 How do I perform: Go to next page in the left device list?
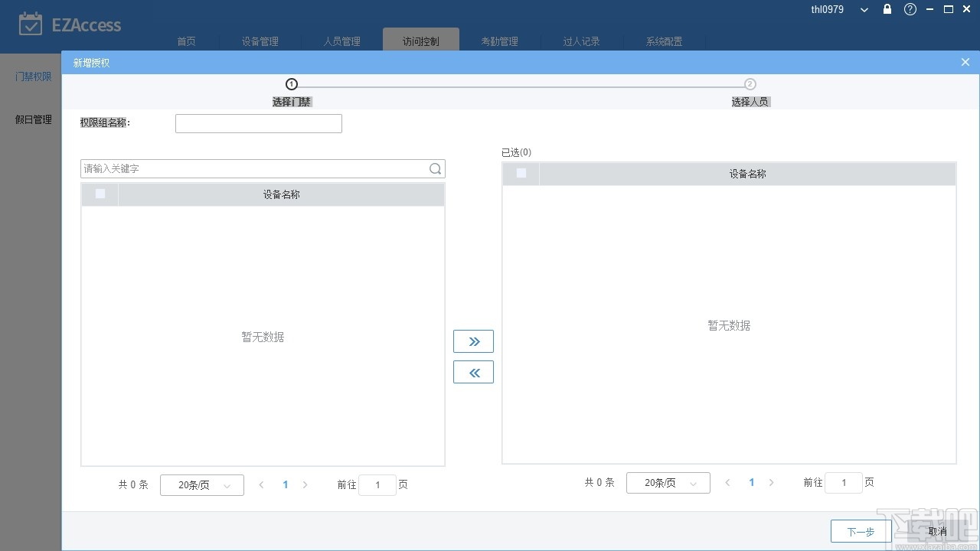click(305, 484)
